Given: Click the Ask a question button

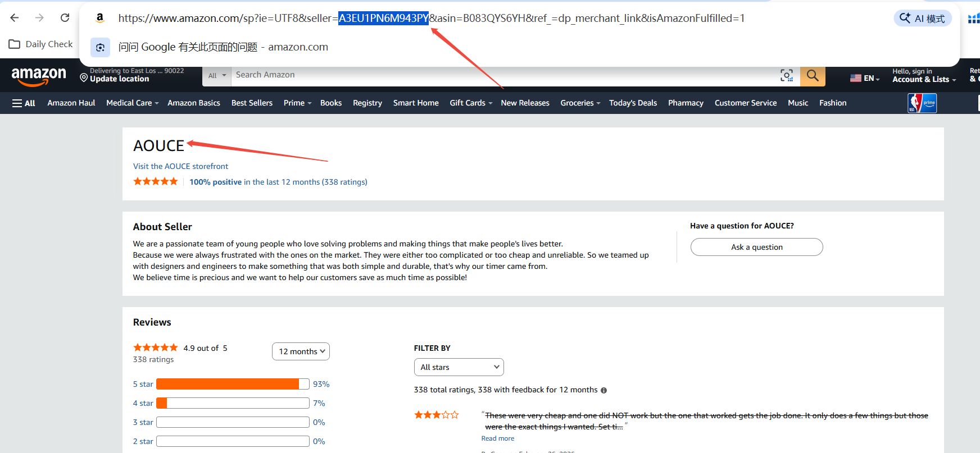Looking at the screenshot, I should (x=756, y=247).
